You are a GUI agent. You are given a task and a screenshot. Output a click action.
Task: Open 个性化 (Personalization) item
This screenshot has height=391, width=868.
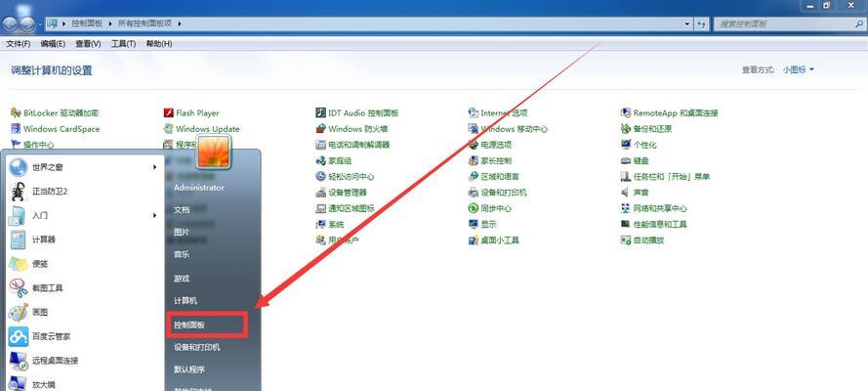[639, 145]
